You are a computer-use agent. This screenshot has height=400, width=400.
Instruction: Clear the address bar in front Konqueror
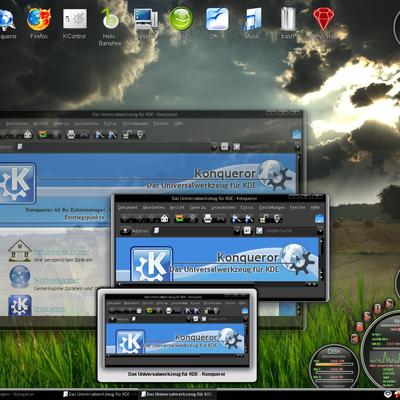125,231
